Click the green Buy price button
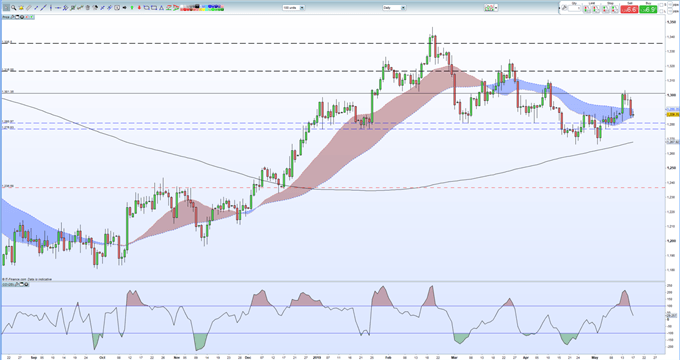Screen dimensions: 680x360 (x=648, y=9)
